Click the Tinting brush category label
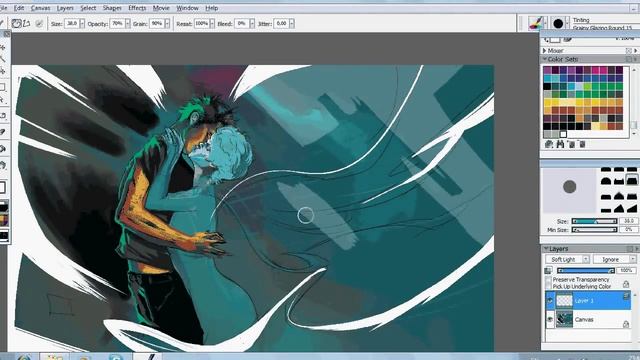 coord(581,20)
